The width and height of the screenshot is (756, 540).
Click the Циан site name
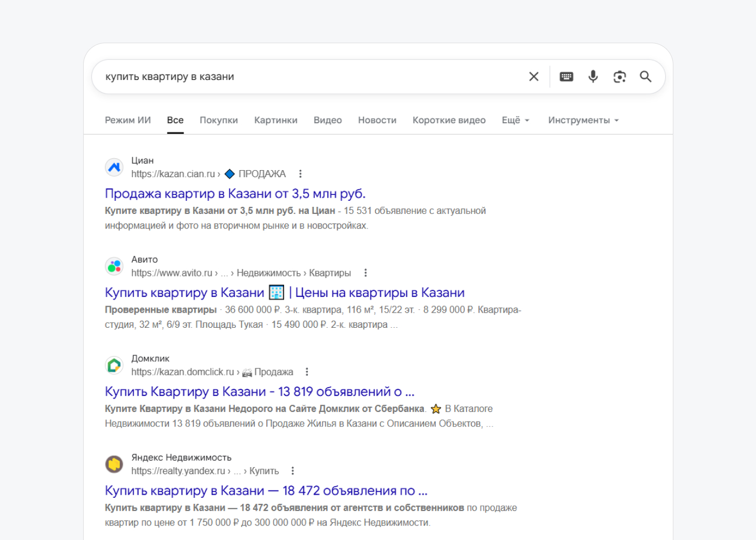pos(143,160)
